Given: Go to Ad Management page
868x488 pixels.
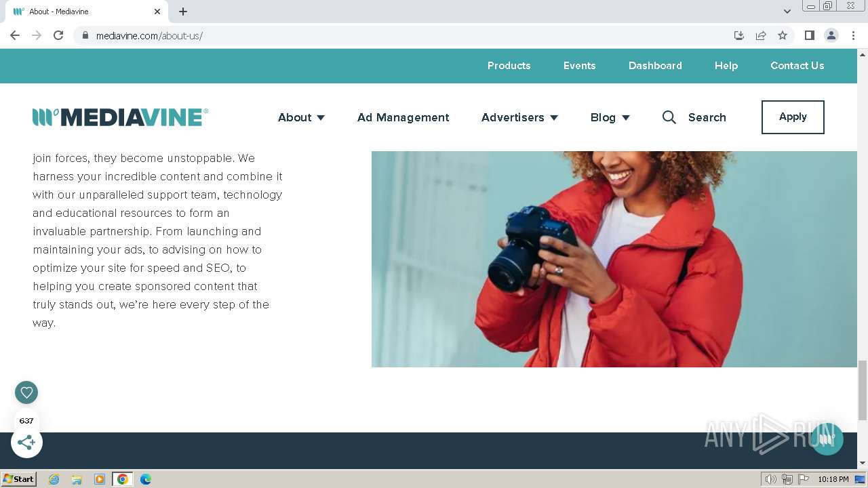Looking at the screenshot, I should (403, 117).
